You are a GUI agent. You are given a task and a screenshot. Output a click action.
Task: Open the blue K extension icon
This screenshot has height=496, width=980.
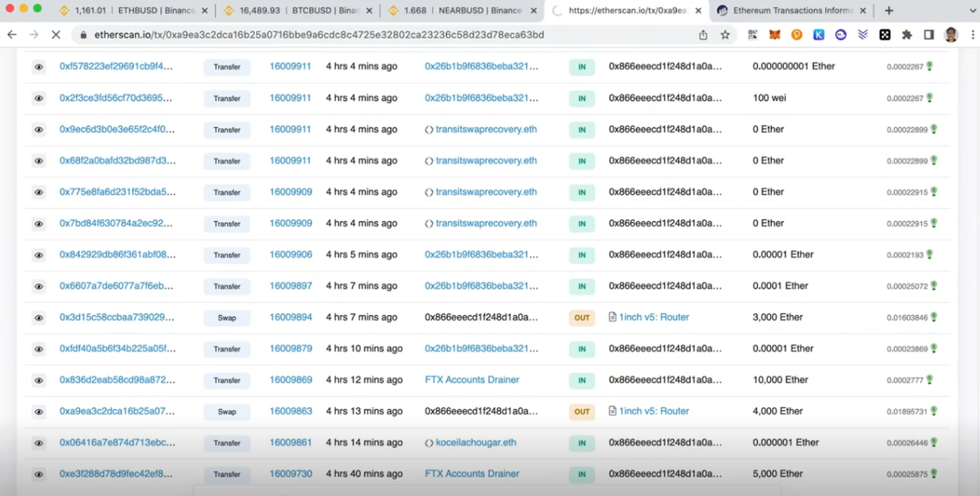[x=818, y=35]
